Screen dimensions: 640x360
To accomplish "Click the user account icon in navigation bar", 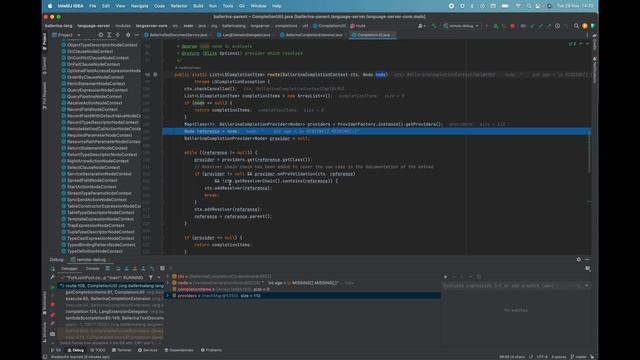I will click(x=421, y=26).
